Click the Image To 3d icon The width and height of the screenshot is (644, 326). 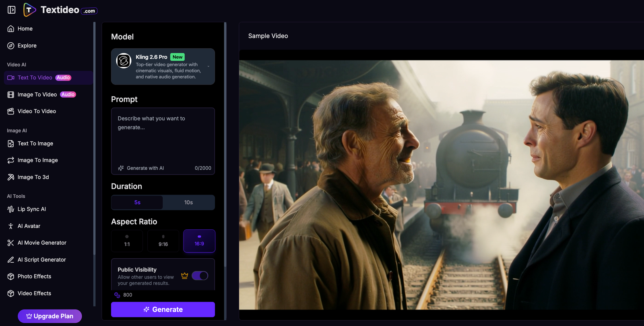[11, 177]
